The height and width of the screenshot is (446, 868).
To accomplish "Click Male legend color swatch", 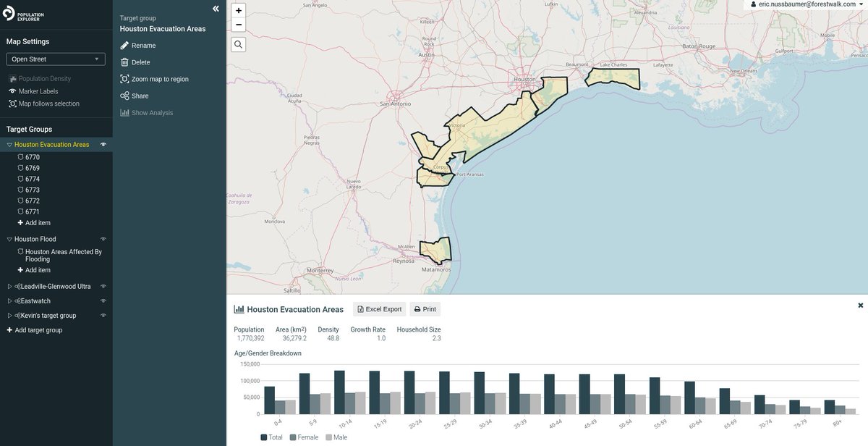I will 328,437.
